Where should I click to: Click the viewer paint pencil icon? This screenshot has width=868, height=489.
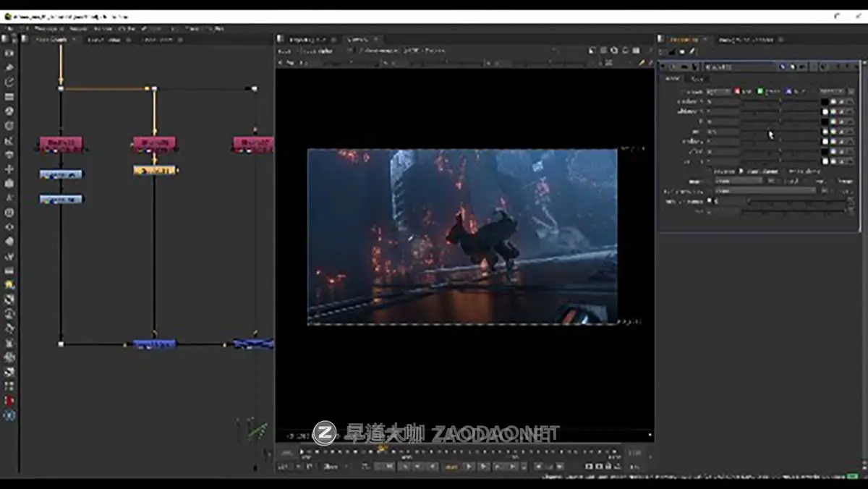click(642, 63)
